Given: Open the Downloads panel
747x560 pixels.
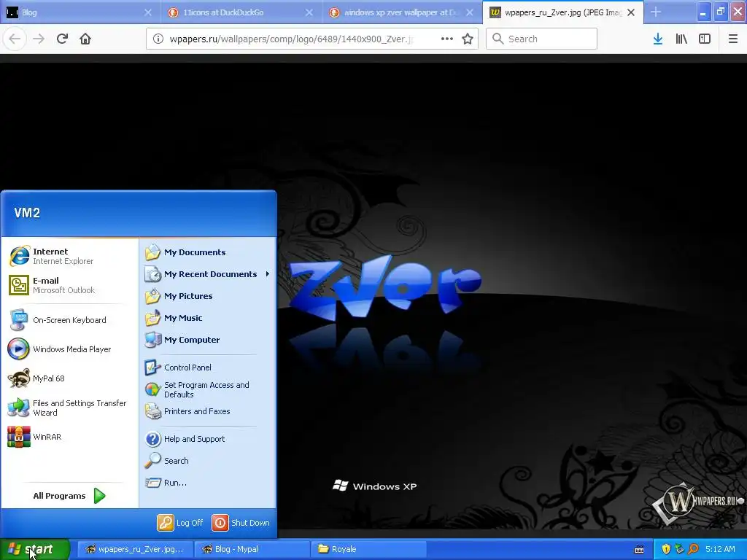Looking at the screenshot, I should click(658, 39).
